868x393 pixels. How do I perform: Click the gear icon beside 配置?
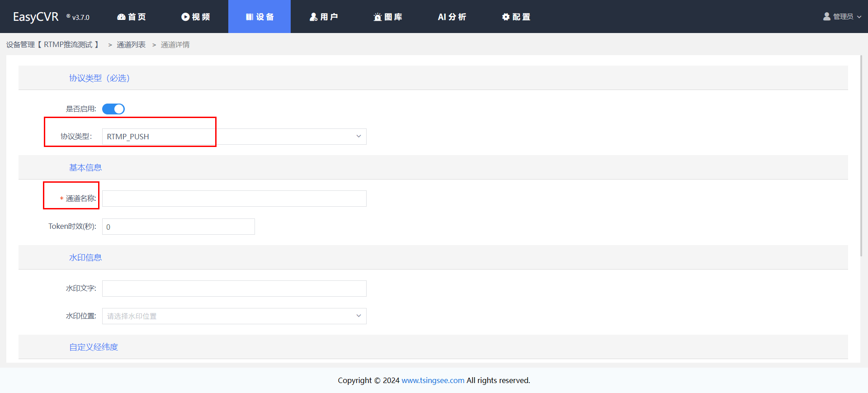pos(506,17)
